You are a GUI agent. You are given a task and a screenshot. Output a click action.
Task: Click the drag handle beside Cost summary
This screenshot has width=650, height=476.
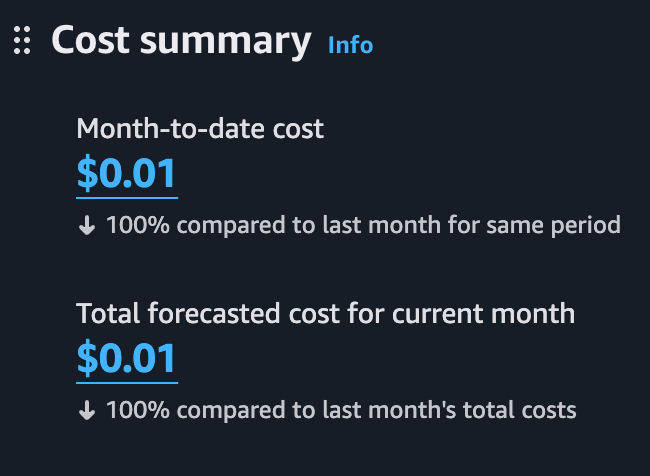[x=23, y=41]
